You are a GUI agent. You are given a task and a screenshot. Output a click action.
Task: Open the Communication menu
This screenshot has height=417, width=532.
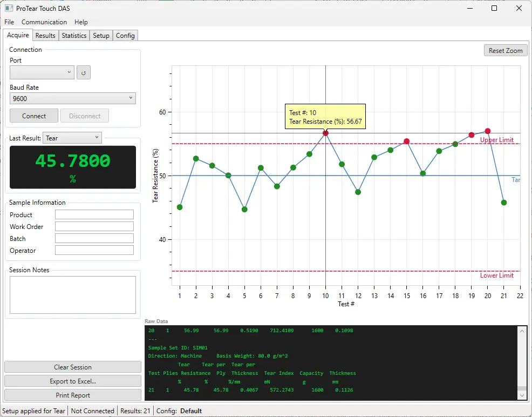pyautogui.click(x=44, y=22)
